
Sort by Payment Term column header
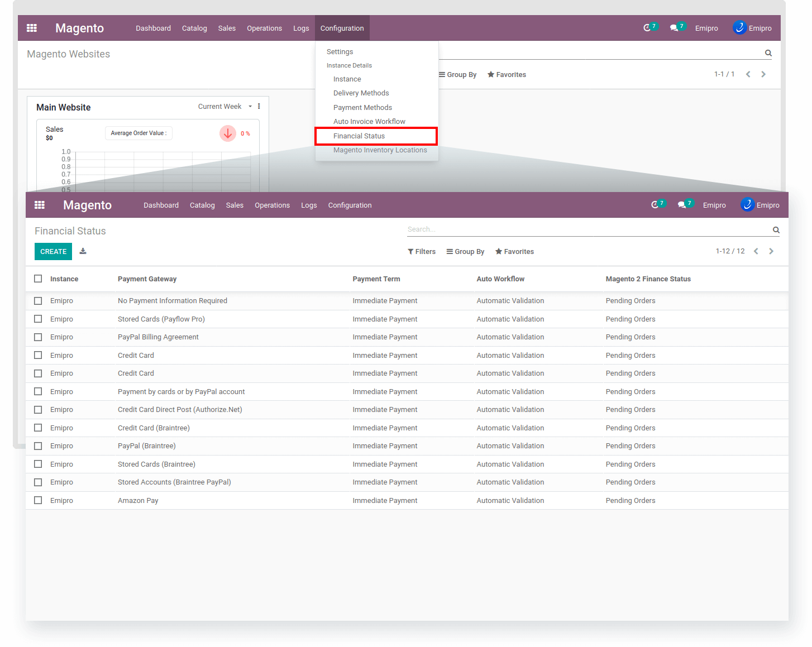pyautogui.click(x=376, y=279)
